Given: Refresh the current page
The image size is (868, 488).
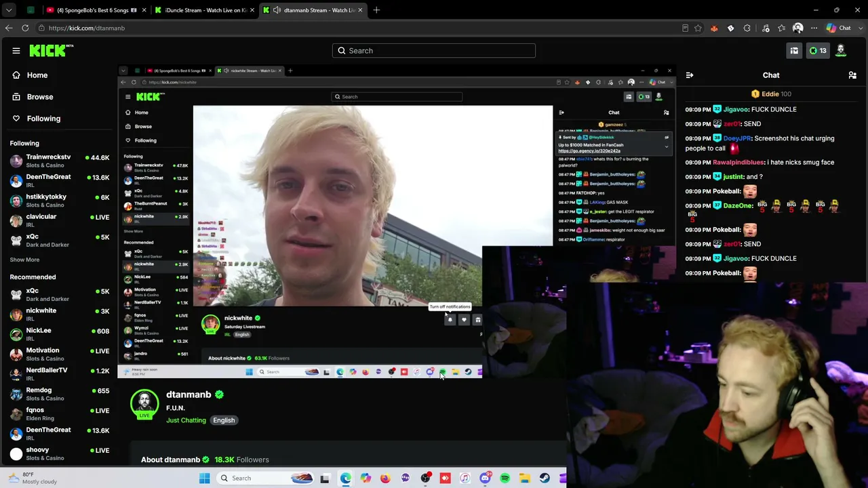Looking at the screenshot, I should pyautogui.click(x=25, y=28).
